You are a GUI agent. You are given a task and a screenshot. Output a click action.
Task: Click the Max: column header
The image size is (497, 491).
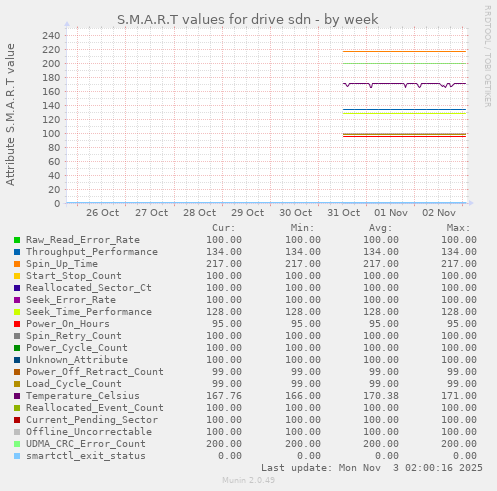pyautogui.click(x=458, y=228)
